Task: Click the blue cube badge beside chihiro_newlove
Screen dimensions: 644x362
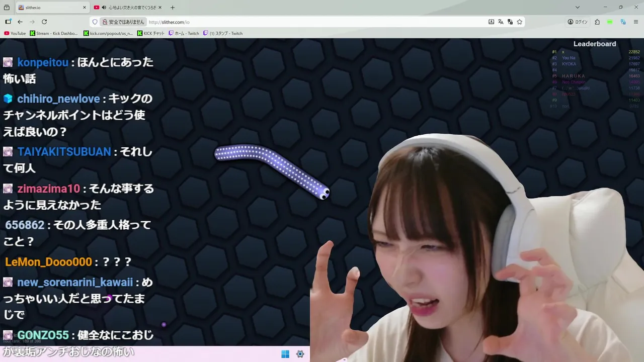Action: pyautogui.click(x=8, y=99)
